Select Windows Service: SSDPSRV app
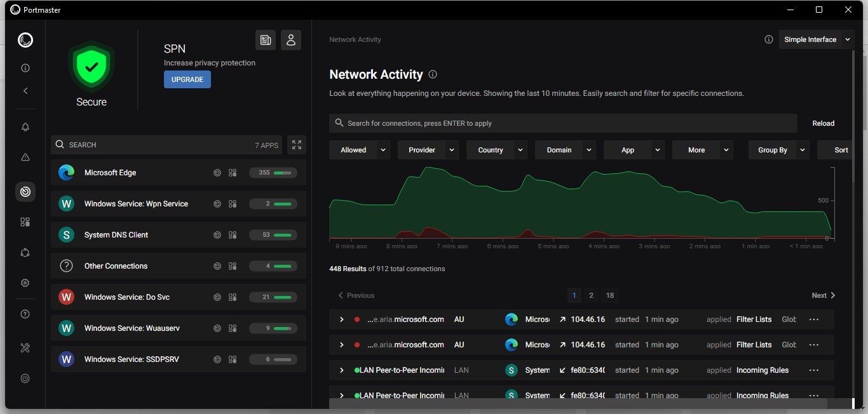Screen dimensions: 868x414 coord(179,359)
